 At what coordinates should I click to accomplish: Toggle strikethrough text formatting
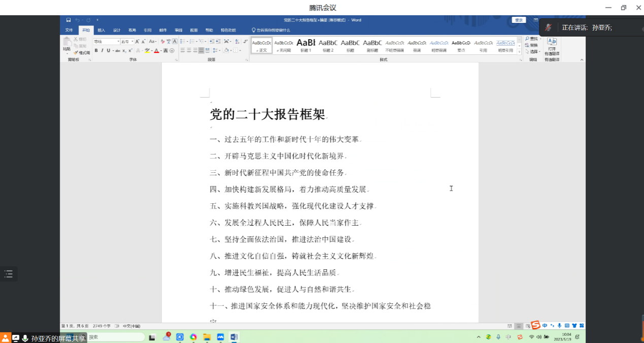[117, 51]
